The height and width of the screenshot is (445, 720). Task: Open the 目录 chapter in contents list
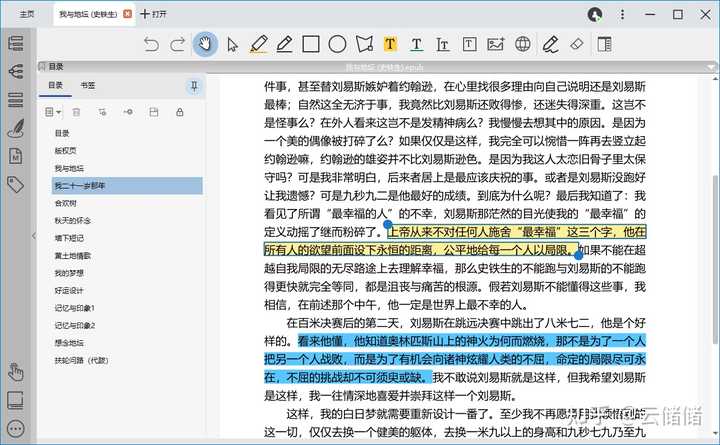point(62,133)
